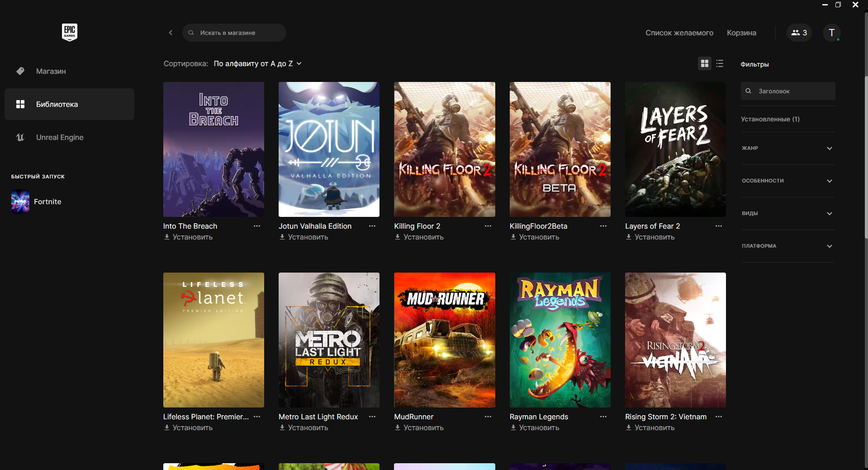This screenshot has width=868, height=470.
Task: Click the Искать в магазине search field
Action: click(234, 33)
